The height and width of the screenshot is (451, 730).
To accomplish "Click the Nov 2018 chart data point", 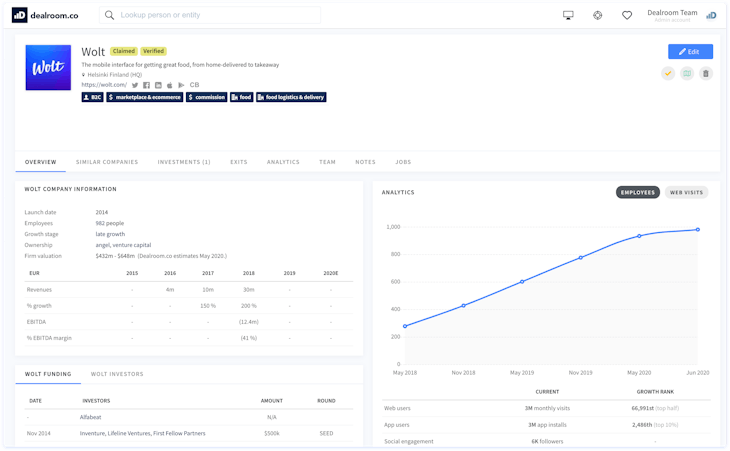I will tap(463, 306).
